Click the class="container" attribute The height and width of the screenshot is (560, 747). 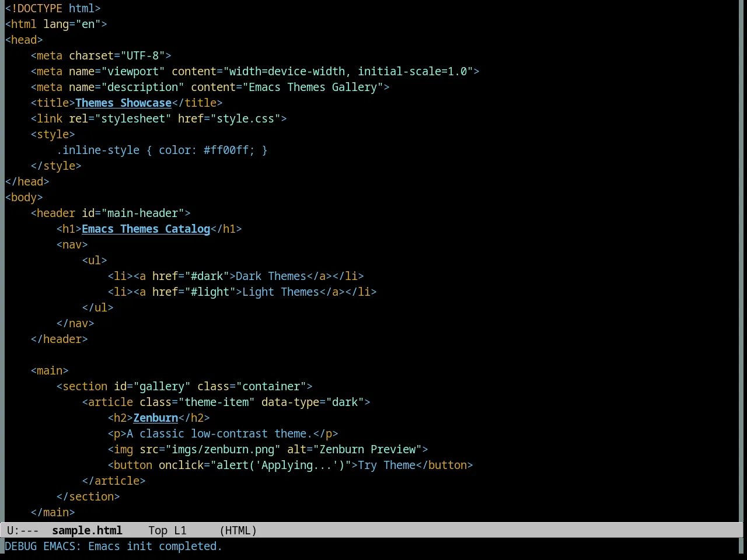pyautogui.click(x=252, y=386)
